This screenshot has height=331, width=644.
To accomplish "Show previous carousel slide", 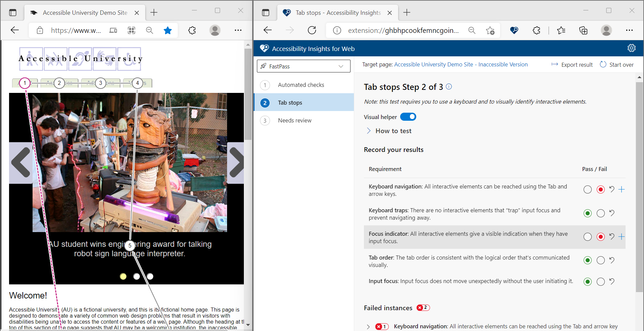I will 21,163.
